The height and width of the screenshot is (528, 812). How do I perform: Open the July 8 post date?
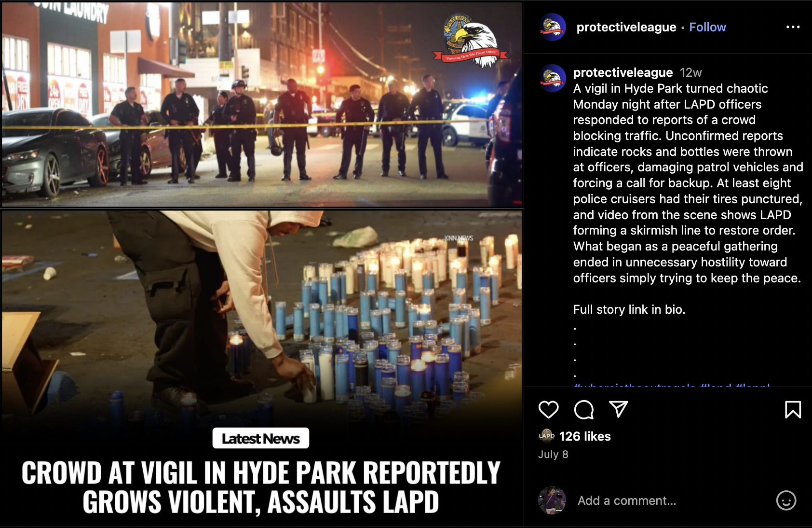(x=553, y=455)
